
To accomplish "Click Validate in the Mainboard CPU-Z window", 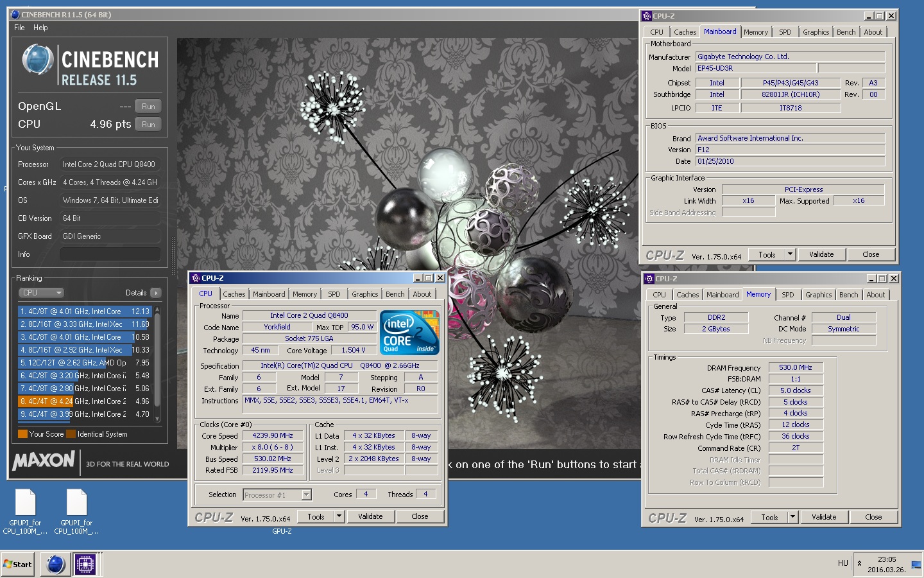I will [821, 254].
